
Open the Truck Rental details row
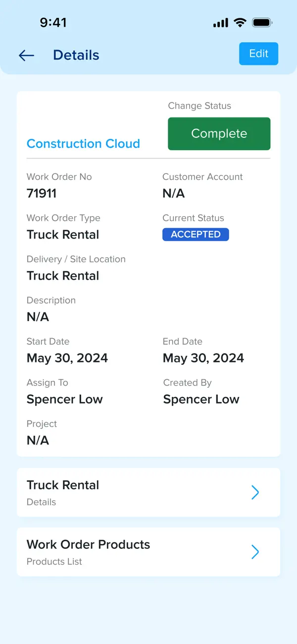click(x=148, y=492)
